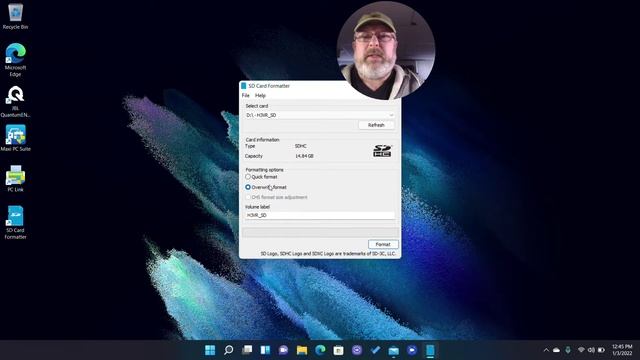Click the presenter webcam circle overlay
This screenshot has height=360, width=640.
click(386, 50)
